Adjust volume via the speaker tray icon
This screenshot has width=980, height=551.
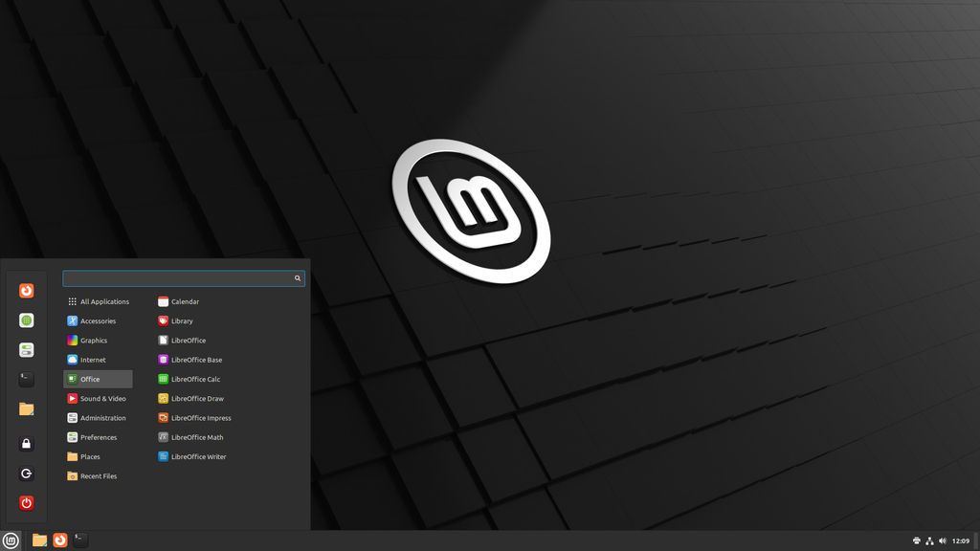coord(943,540)
